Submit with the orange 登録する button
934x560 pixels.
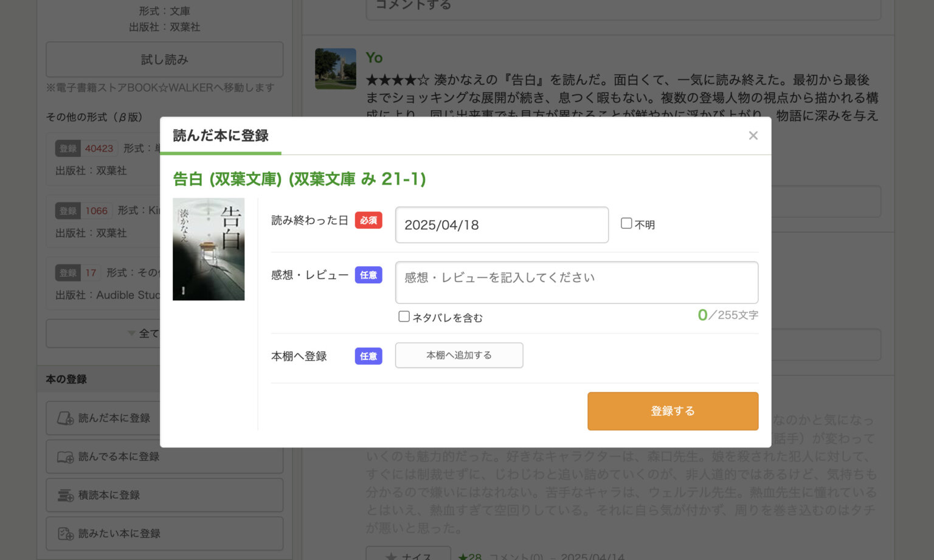click(672, 411)
